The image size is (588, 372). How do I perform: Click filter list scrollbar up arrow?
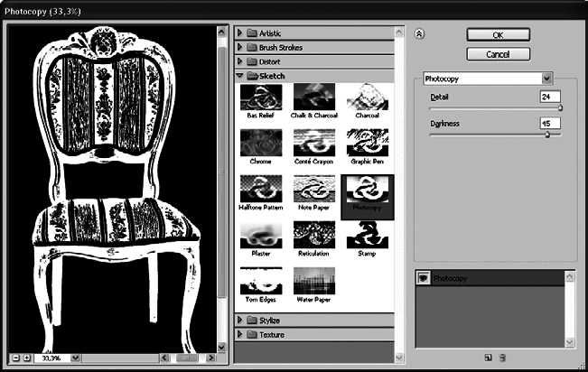(x=399, y=33)
